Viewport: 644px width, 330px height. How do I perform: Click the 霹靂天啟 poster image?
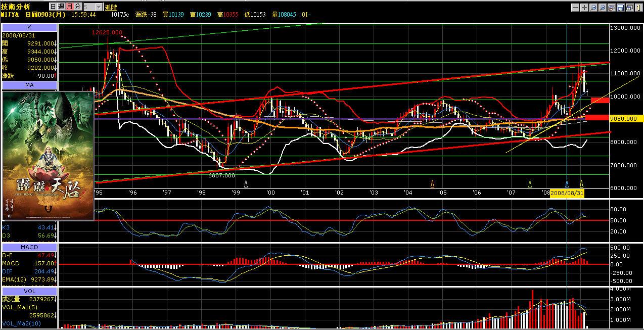[x=49, y=156]
